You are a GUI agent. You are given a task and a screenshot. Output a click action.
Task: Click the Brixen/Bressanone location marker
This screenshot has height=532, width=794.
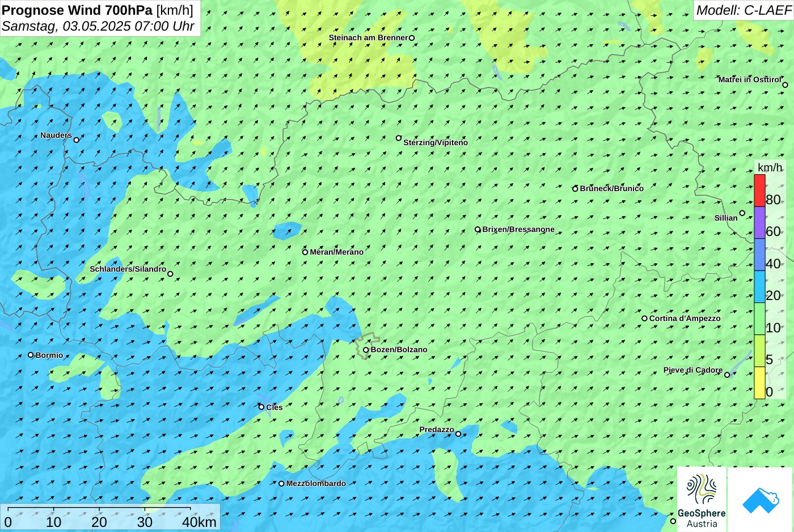pyautogui.click(x=478, y=230)
